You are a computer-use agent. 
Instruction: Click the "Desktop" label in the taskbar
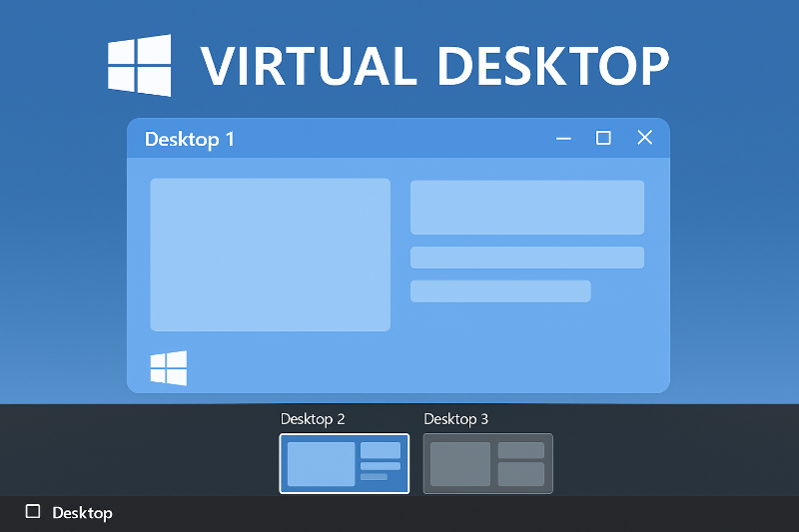pos(82,513)
